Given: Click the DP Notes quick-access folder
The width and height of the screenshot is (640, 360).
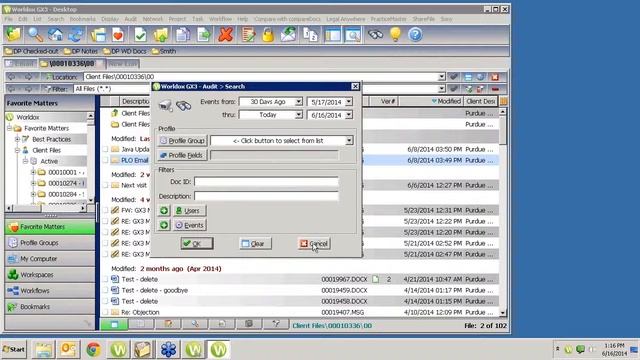Looking at the screenshot, I should (81, 51).
